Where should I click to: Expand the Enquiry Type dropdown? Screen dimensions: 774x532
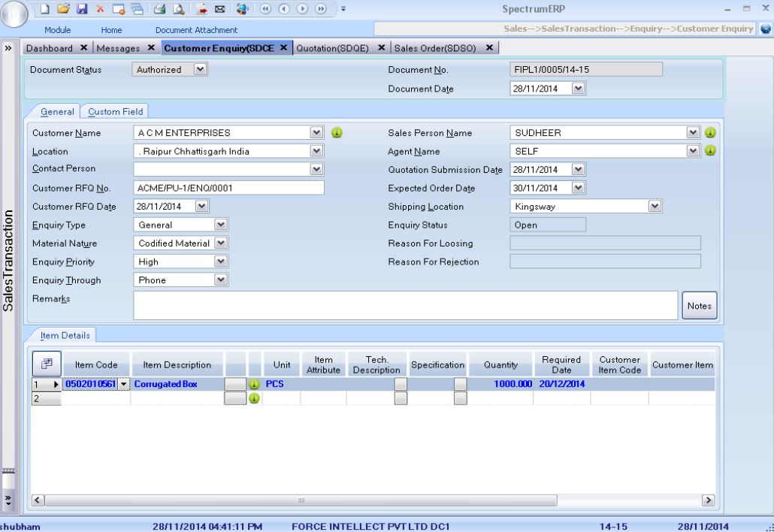(221, 224)
